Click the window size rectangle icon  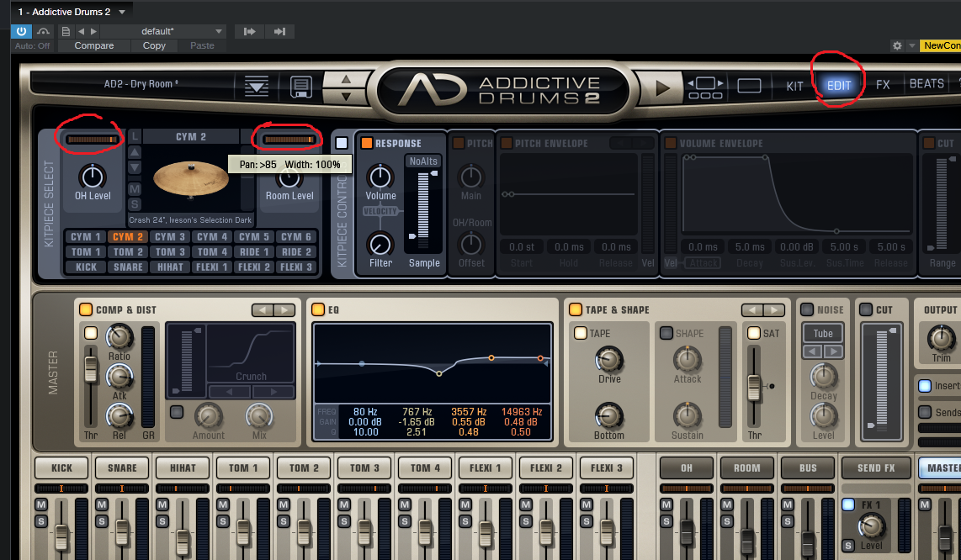[749, 86]
